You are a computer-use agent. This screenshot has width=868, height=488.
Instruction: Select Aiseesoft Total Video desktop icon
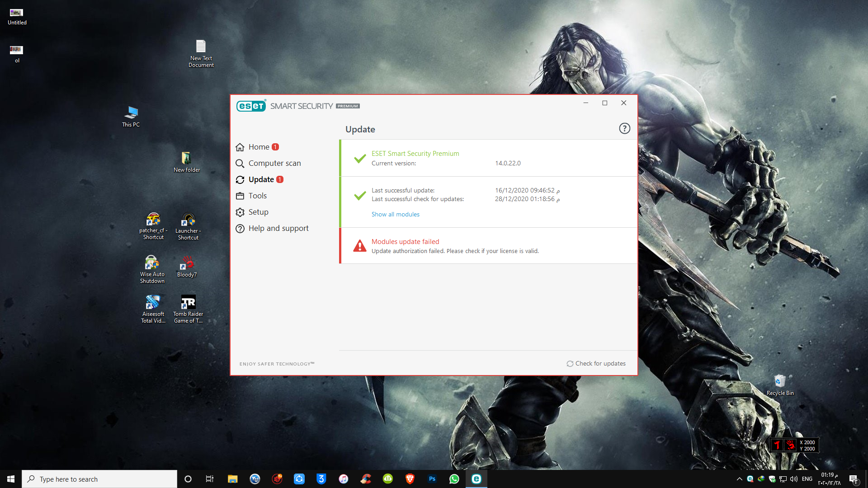click(x=153, y=309)
